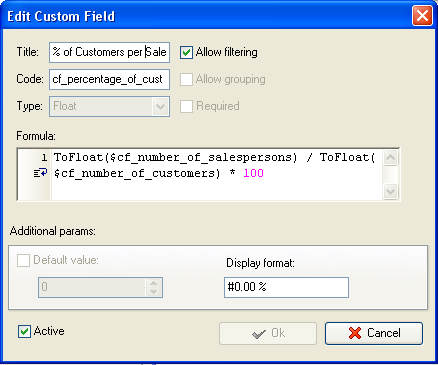Click the red X icon on Cancel

tap(355, 333)
